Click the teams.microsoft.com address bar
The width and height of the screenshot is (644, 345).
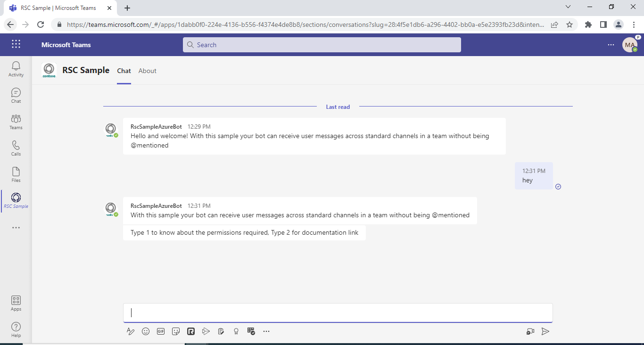[x=305, y=25]
